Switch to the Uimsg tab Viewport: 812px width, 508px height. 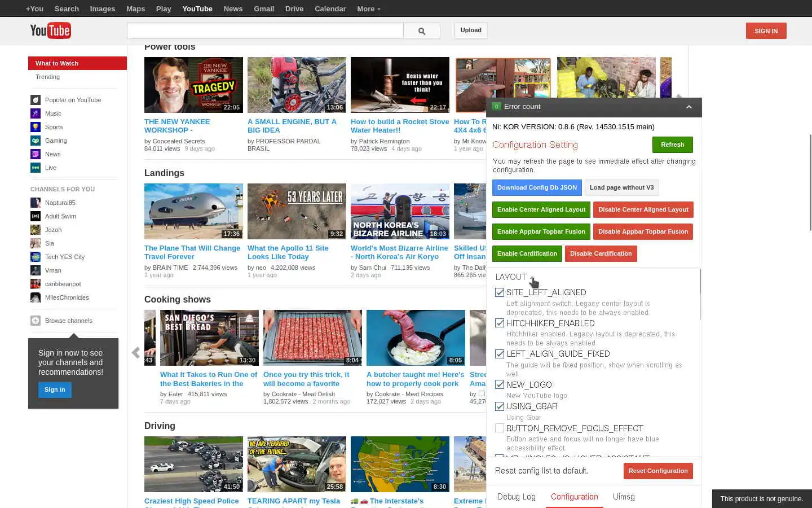624,497
